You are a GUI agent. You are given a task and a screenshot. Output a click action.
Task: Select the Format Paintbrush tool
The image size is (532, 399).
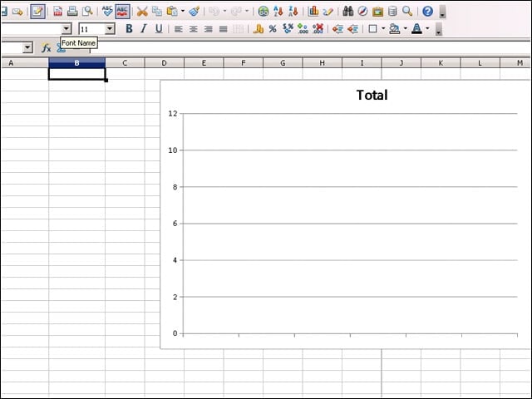(x=194, y=12)
